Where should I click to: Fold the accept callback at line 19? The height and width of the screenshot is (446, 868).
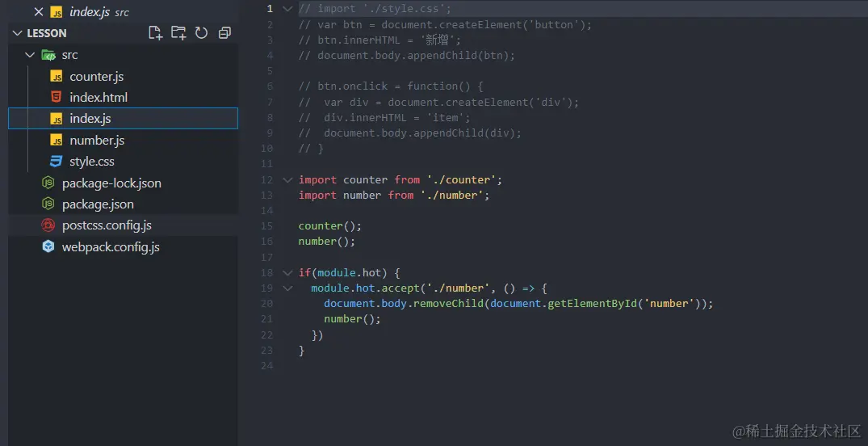tap(287, 288)
